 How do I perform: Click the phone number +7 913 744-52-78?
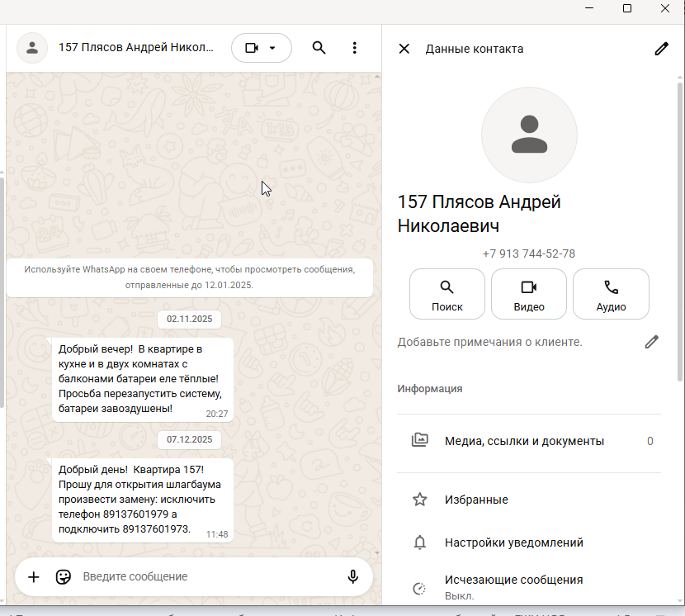(528, 254)
